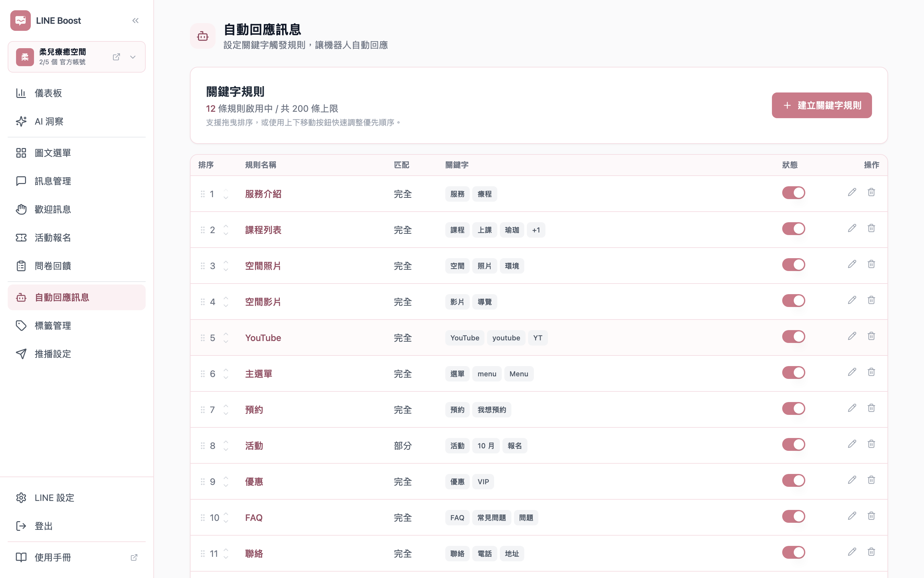
Task: Toggle status switch for 優惠 rule
Action: (793, 480)
